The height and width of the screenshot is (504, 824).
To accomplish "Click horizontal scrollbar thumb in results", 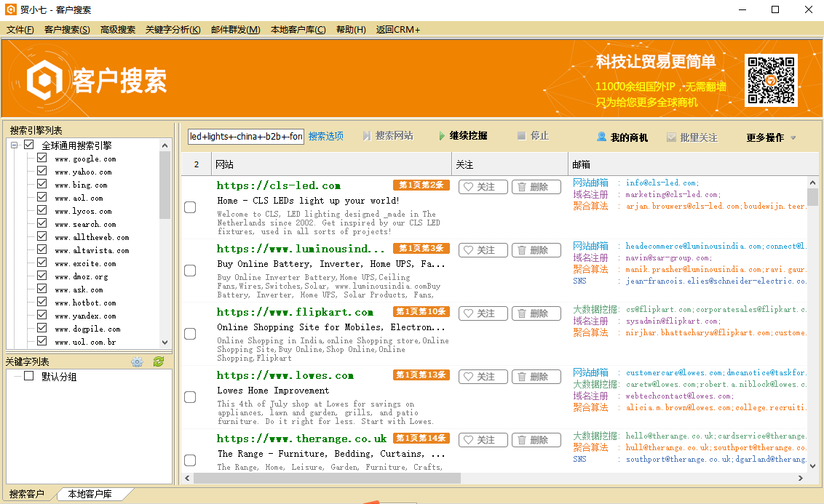I will coord(327,479).
